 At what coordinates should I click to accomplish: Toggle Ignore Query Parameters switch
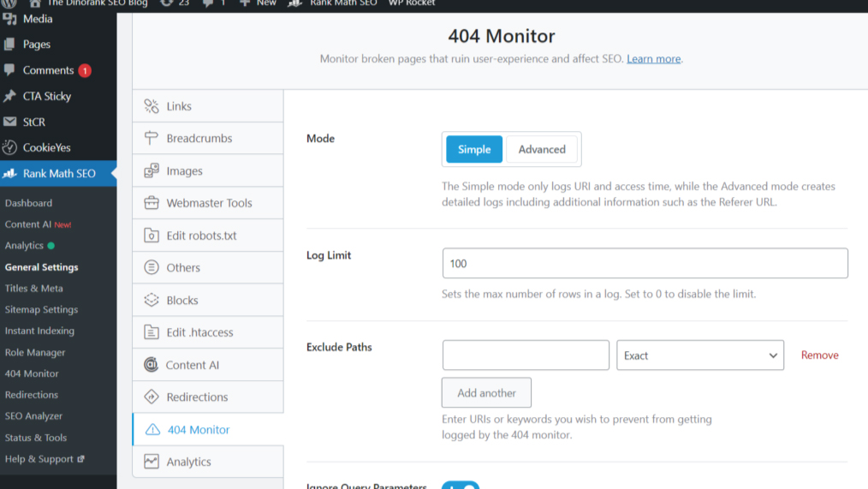click(x=461, y=486)
